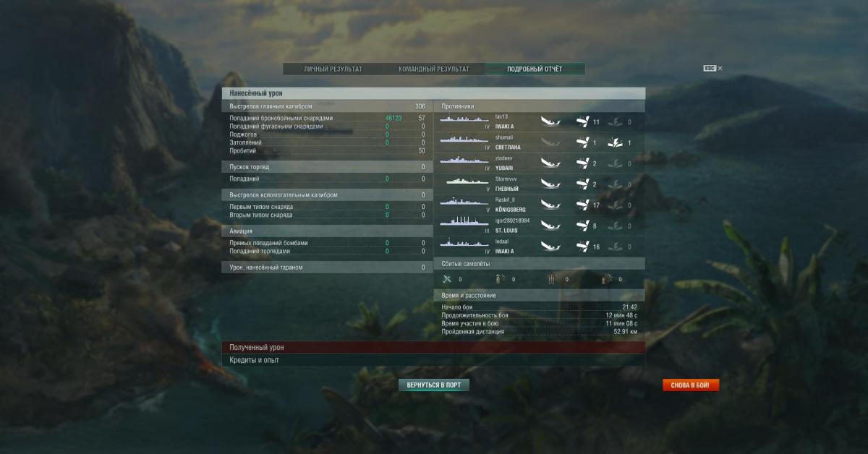Open the Командный результат tab

coord(434,69)
